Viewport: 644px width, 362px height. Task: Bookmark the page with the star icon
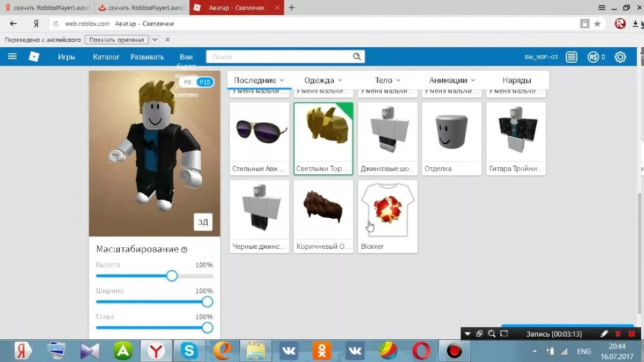[597, 24]
